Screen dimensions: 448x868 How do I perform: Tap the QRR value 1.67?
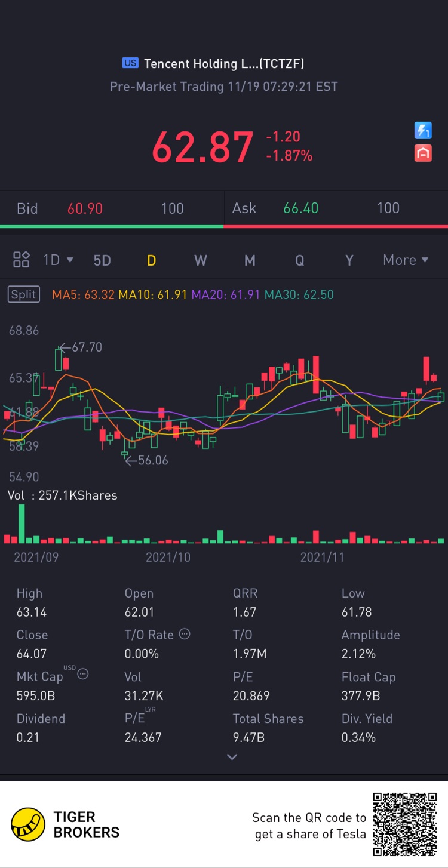tap(244, 612)
